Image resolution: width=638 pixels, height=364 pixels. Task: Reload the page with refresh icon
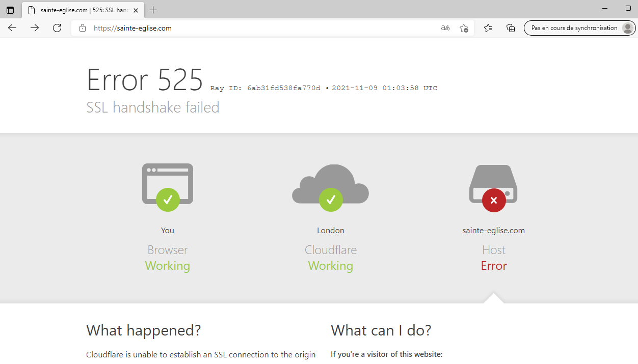coord(57,28)
